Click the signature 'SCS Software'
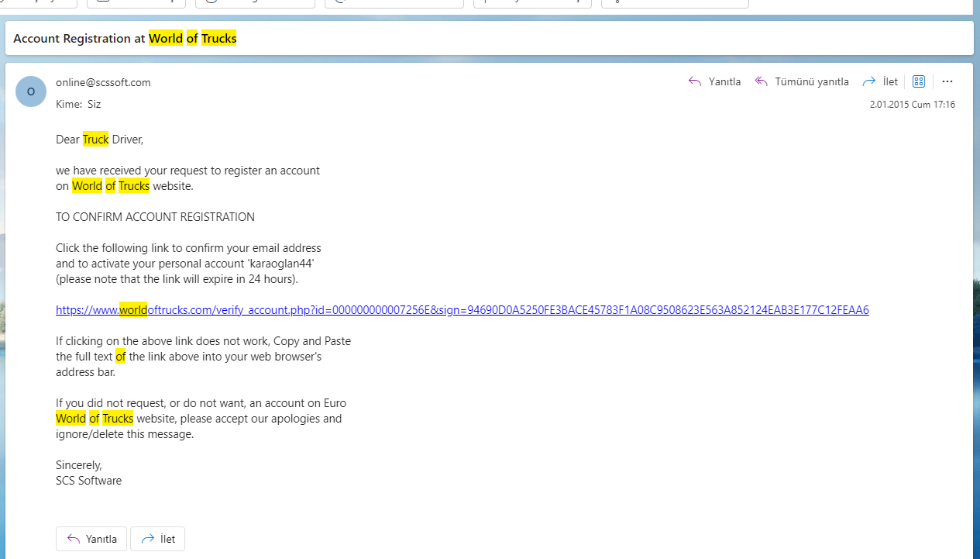The height and width of the screenshot is (559, 980). (88, 481)
